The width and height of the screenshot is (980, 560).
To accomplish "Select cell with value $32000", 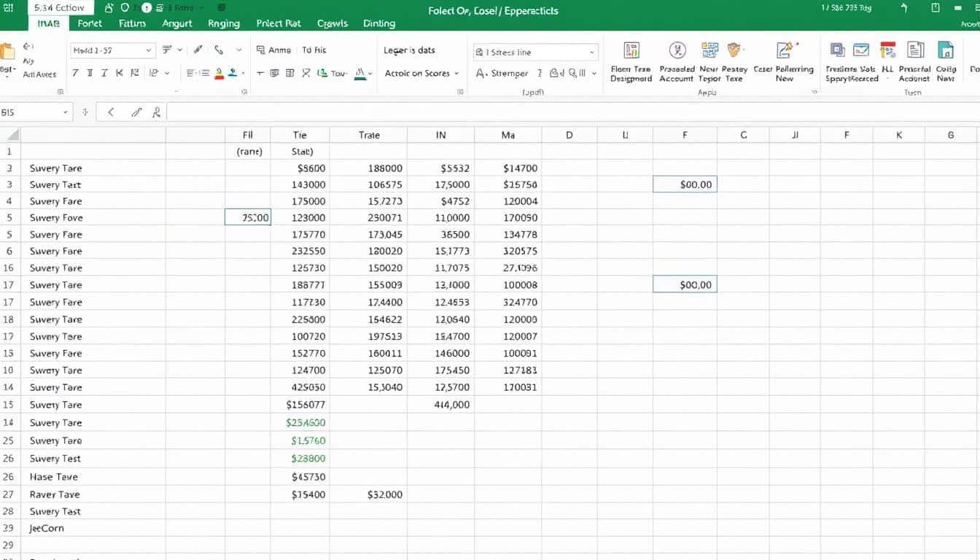I will [368, 494].
